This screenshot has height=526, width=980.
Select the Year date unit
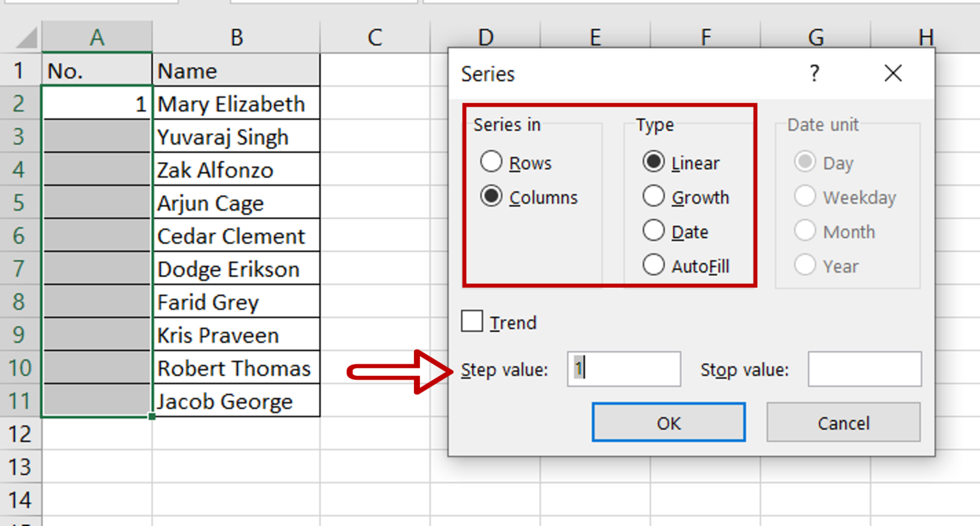[805, 266]
